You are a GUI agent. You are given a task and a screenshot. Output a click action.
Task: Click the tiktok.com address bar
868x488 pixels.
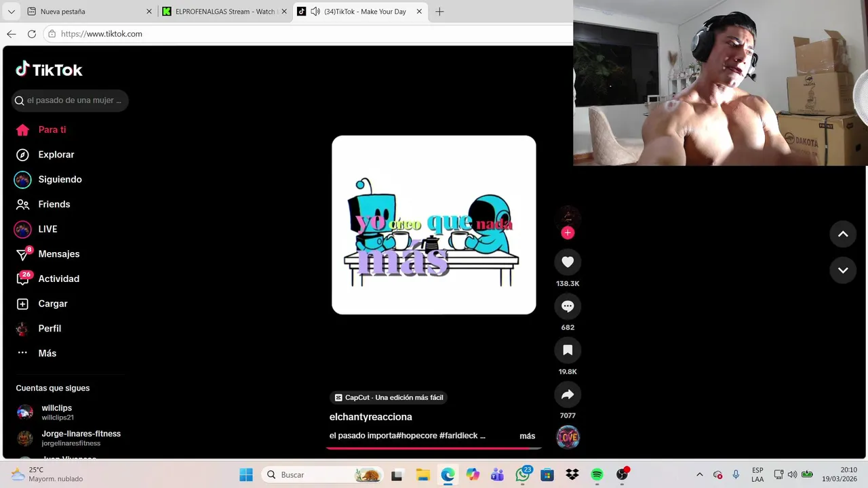[309, 34]
